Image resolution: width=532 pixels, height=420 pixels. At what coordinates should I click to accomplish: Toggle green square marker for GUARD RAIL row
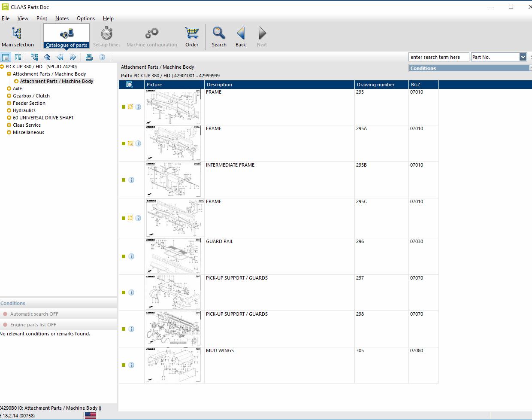click(124, 256)
